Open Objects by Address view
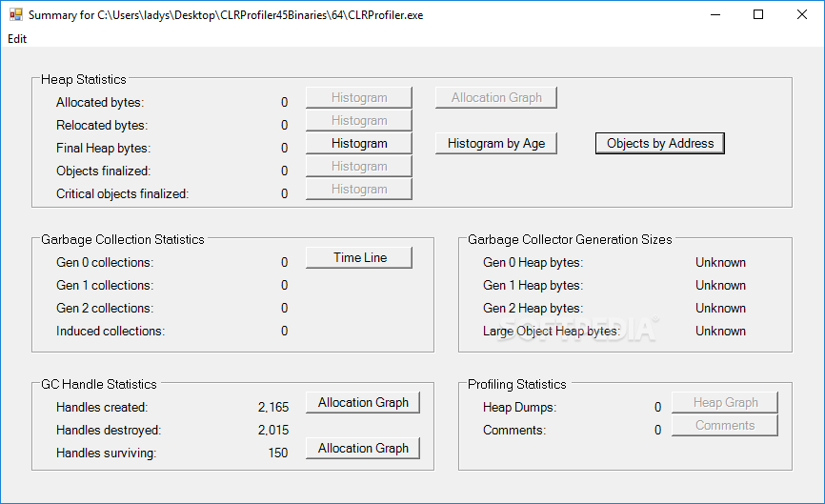825x504 pixels. pos(660,144)
